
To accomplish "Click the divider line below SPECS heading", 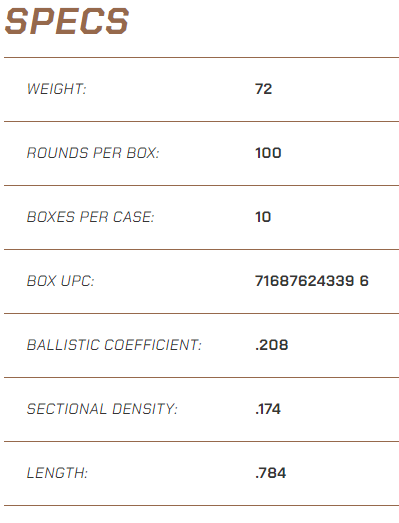I will [202, 57].
